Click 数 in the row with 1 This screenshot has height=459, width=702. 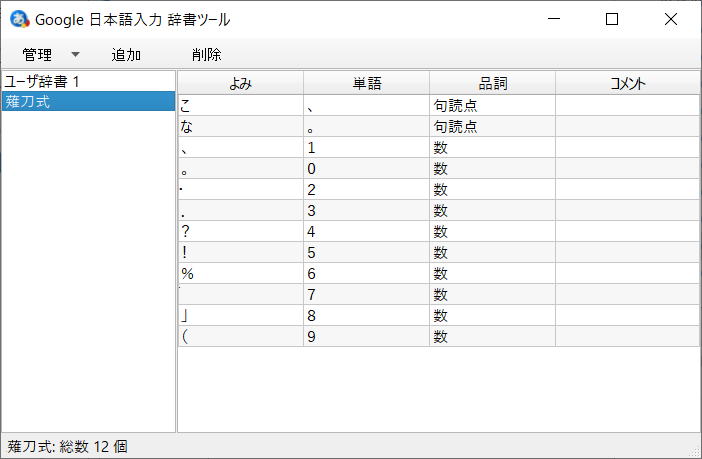[x=492, y=147]
